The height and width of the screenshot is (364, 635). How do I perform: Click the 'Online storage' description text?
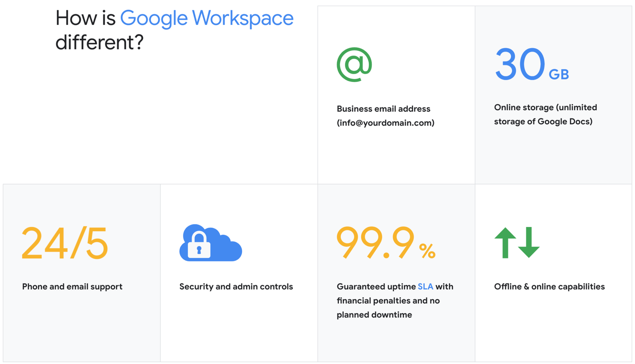pos(545,114)
